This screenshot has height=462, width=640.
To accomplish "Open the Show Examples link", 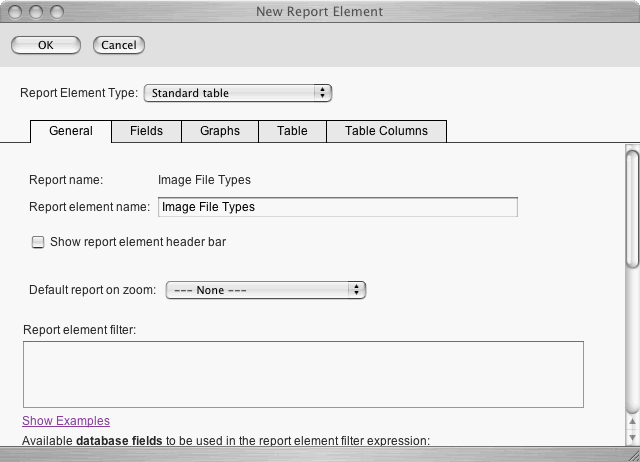I will [66, 421].
